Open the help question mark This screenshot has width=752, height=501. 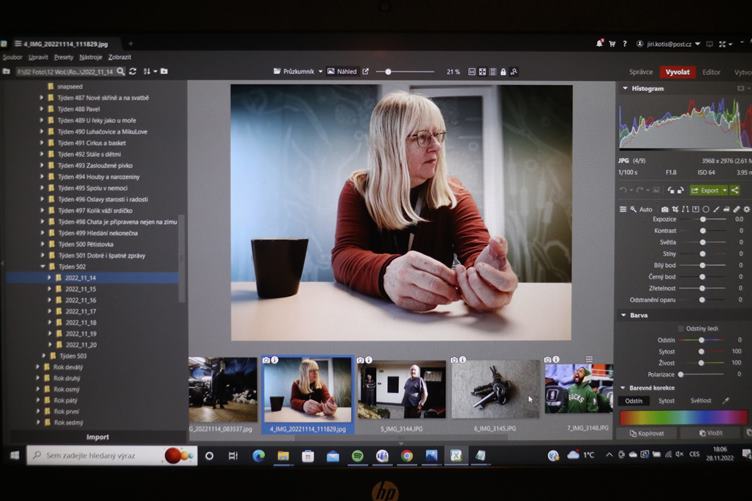[x=624, y=44]
